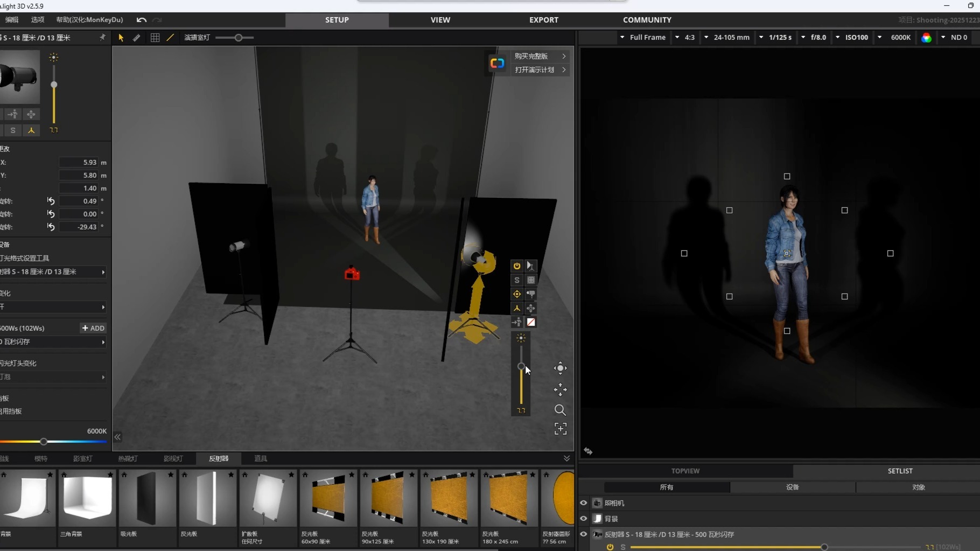
Task: Click reset arrow beside rotation 0.49
Action: [51, 201]
